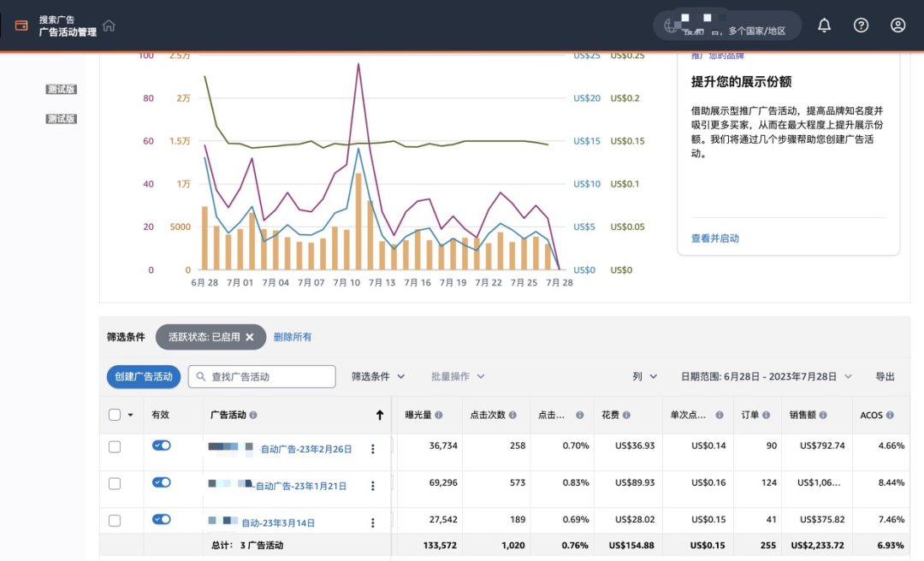This screenshot has height=561, width=924.
Task: Open the user account profile icon
Action: [897, 26]
